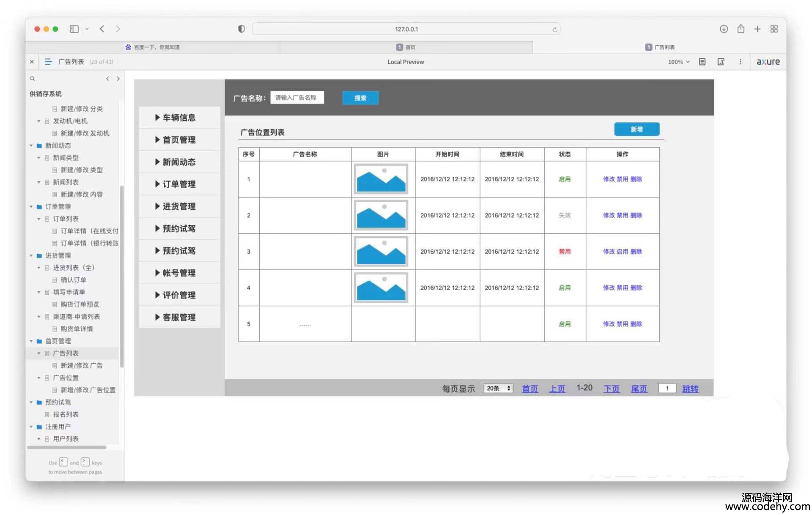Click the 上页 pagination link
This screenshot has width=812, height=515.
tap(557, 389)
